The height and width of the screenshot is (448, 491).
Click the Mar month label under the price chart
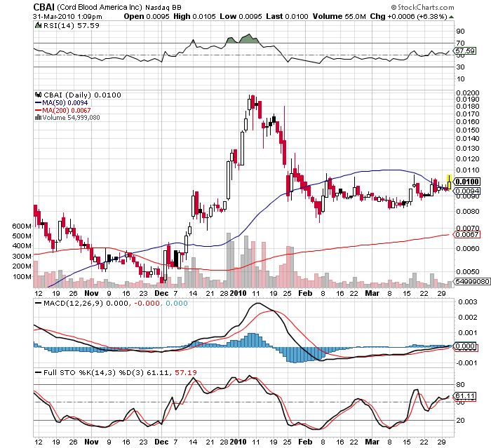pos(372,293)
